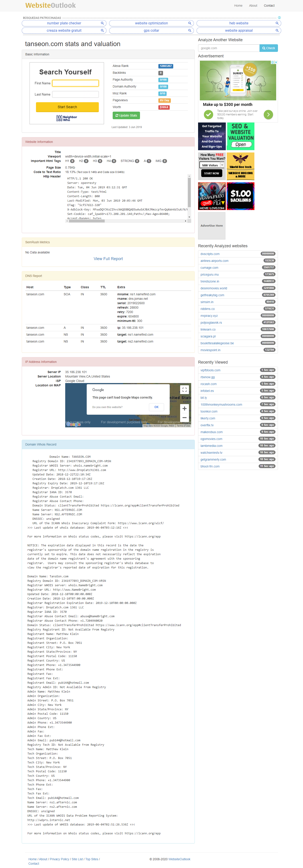Open bit.ly in Recently Viewed

point(203,398)
